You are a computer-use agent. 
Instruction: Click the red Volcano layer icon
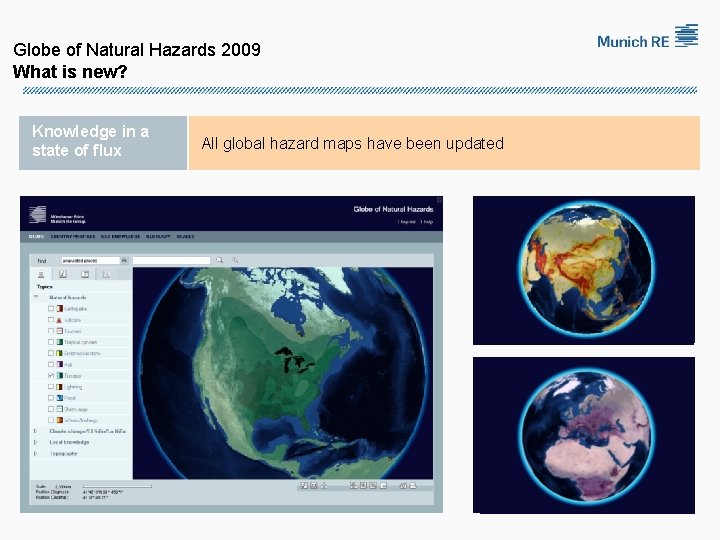[59, 320]
